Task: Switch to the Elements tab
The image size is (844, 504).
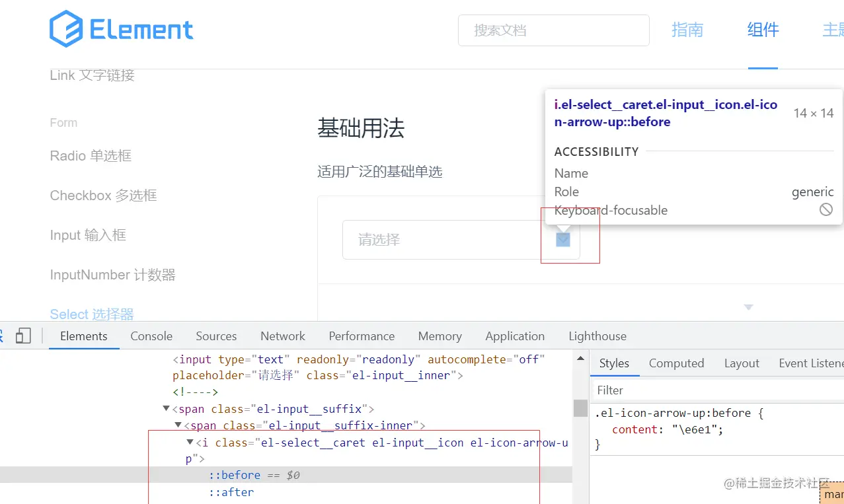Action: [83, 336]
